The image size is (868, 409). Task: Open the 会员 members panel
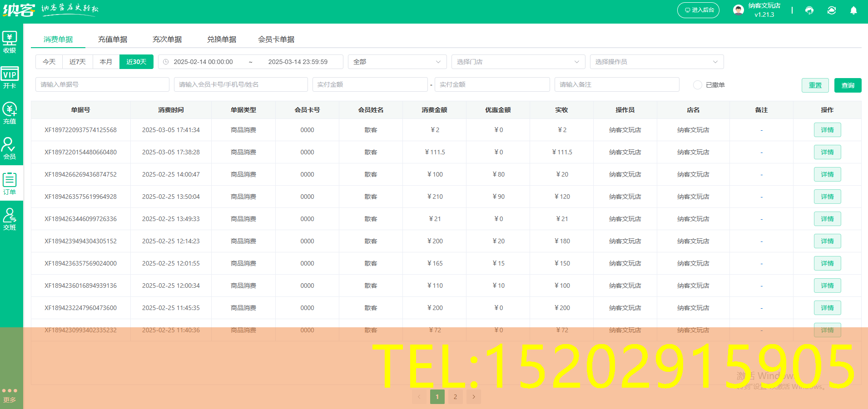point(10,148)
